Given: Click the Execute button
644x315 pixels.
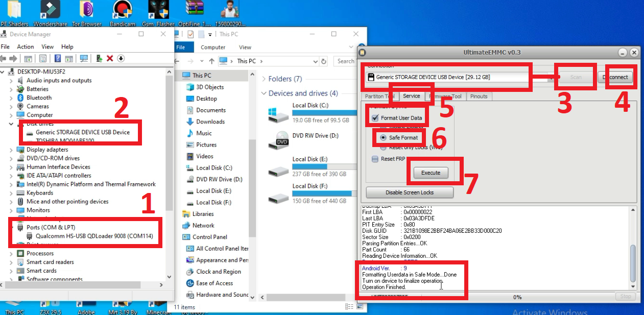Looking at the screenshot, I should 431,173.
